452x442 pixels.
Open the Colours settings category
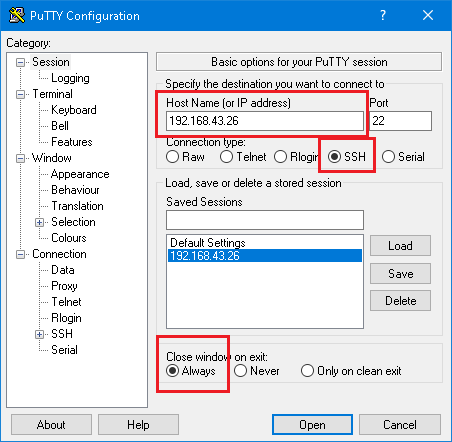click(69, 238)
